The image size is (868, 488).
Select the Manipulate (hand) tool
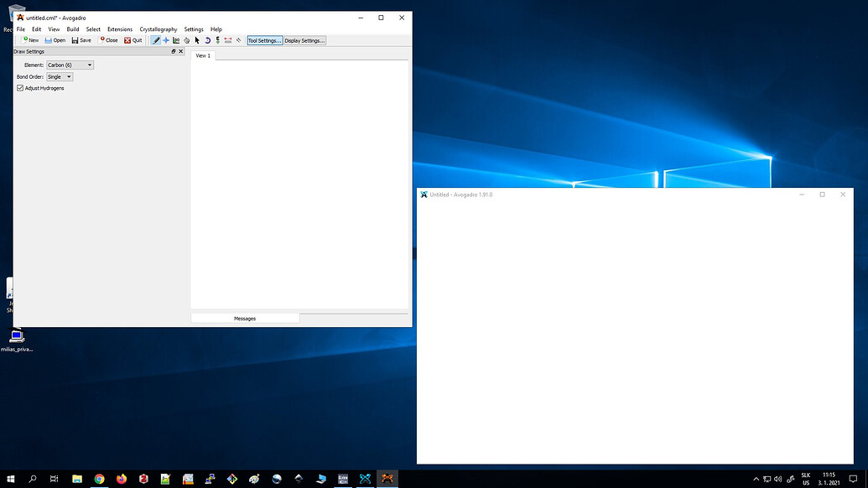(x=186, y=40)
